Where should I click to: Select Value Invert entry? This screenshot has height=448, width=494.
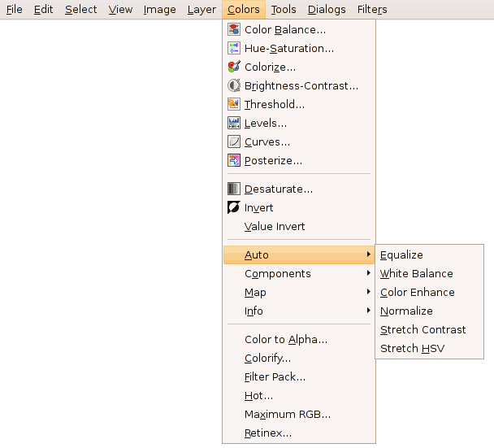point(299,226)
